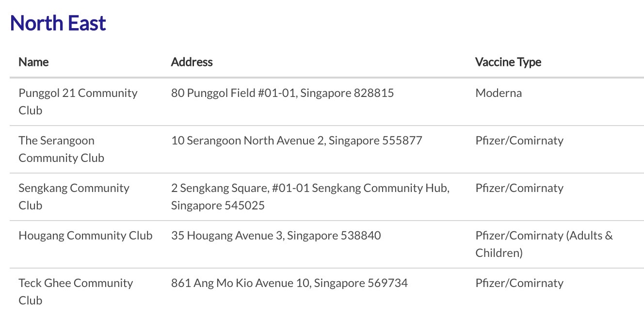
Task: Click the Singapore 545025 postal code text
Action: click(218, 206)
